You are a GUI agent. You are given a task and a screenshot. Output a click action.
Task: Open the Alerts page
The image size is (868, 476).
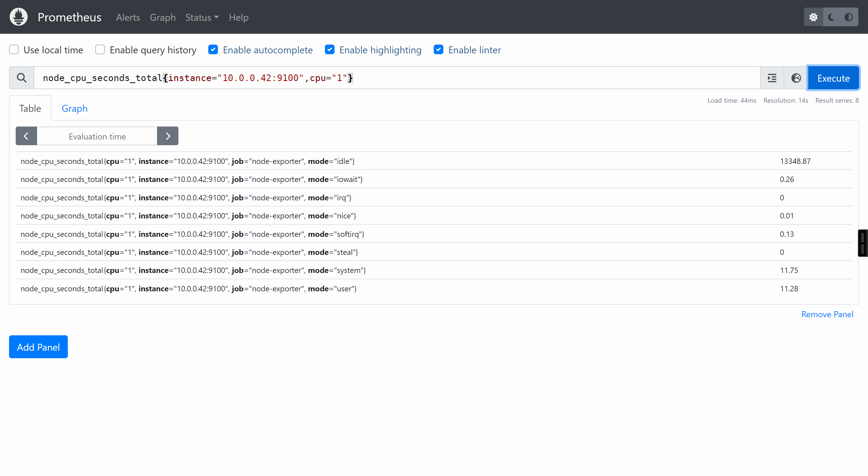pos(128,17)
